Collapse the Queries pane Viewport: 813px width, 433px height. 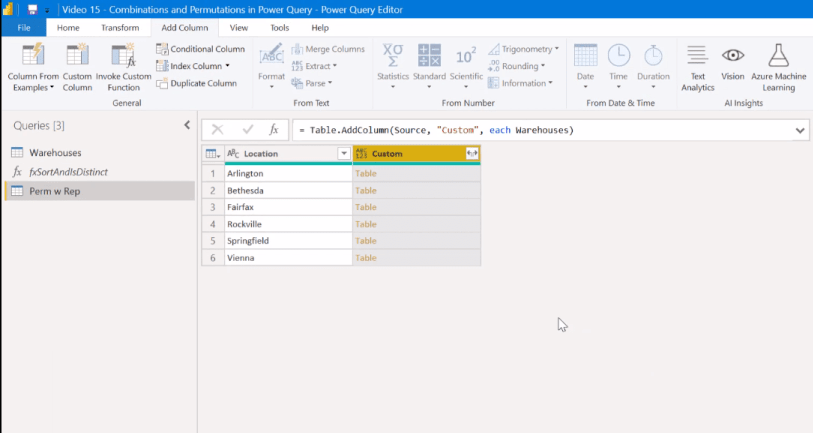pyautogui.click(x=187, y=125)
